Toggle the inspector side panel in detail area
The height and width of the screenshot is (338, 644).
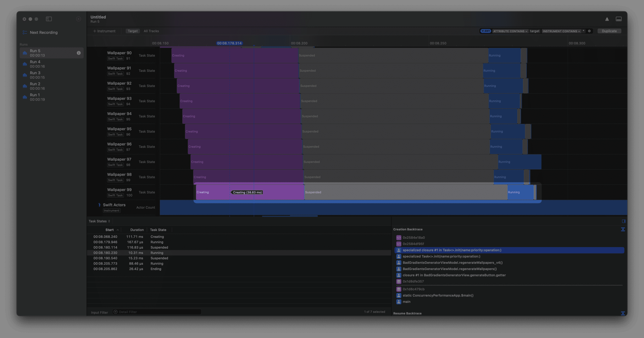tap(624, 221)
